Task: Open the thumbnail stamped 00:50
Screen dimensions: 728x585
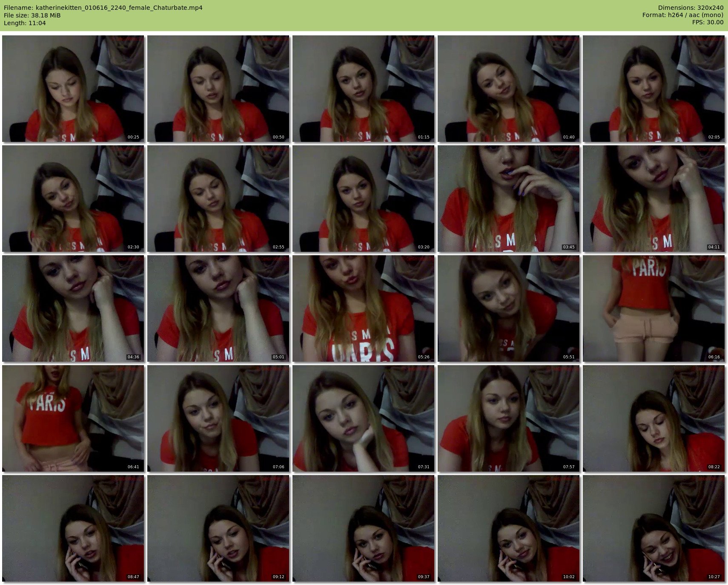Action: coord(218,89)
